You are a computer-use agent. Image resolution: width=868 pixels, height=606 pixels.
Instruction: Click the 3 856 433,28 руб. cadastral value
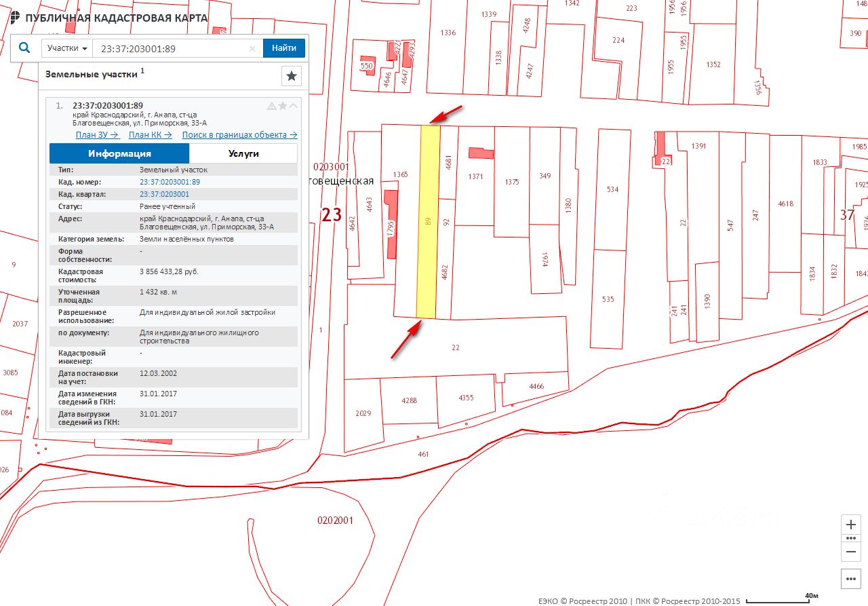(x=169, y=271)
